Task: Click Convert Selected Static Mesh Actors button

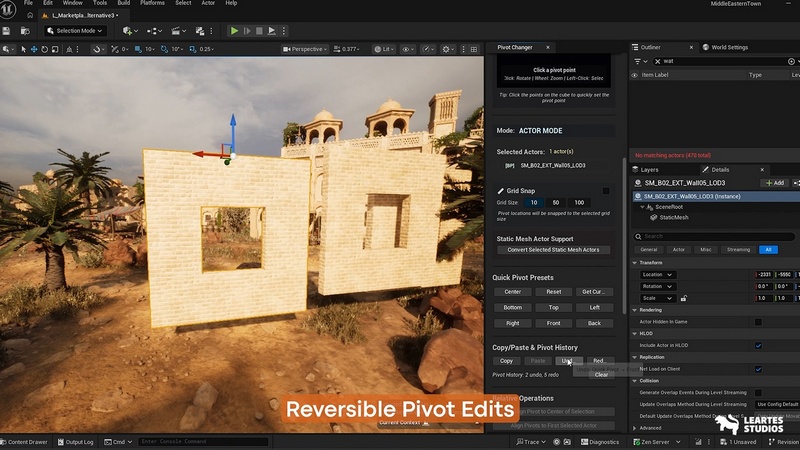Action: point(553,250)
